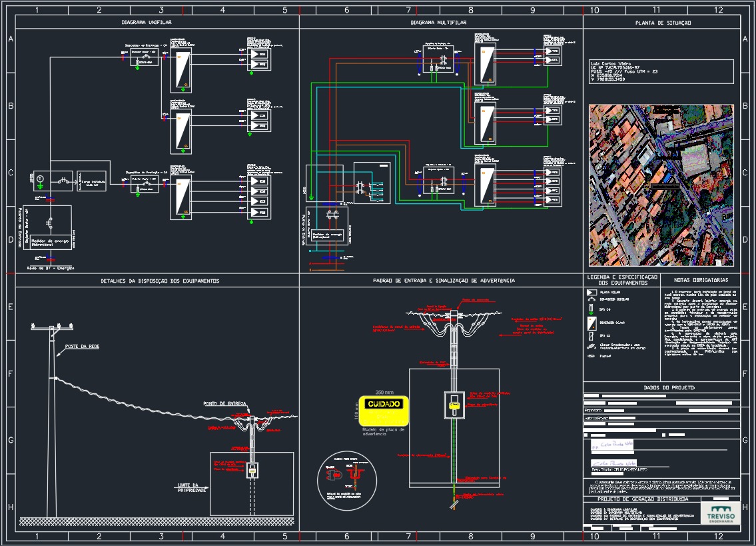Select the CC/CA inverter symbol in the legend
This screenshot has width=756, height=546.
pyautogui.click(x=591, y=323)
